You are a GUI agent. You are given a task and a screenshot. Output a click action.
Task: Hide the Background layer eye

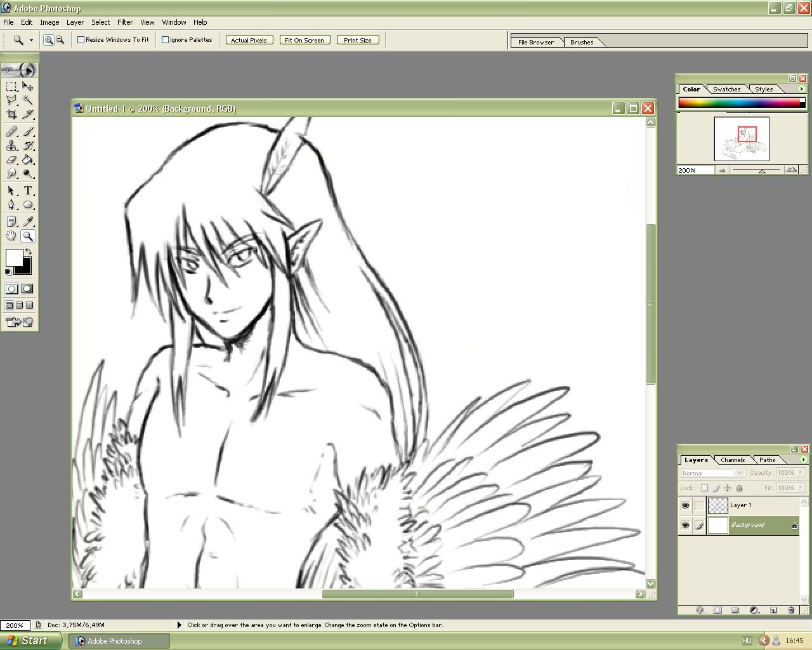click(685, 526)
